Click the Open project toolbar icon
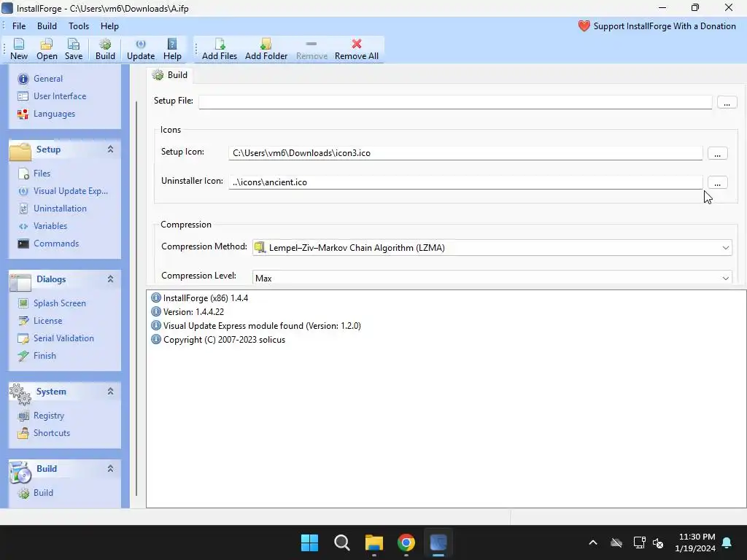This screenshot has width=747, height=560. [47, 49]
